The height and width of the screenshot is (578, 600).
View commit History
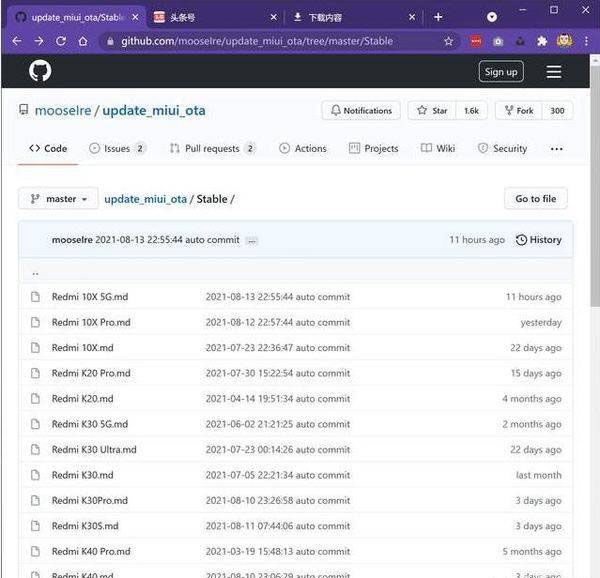(538, 240)
